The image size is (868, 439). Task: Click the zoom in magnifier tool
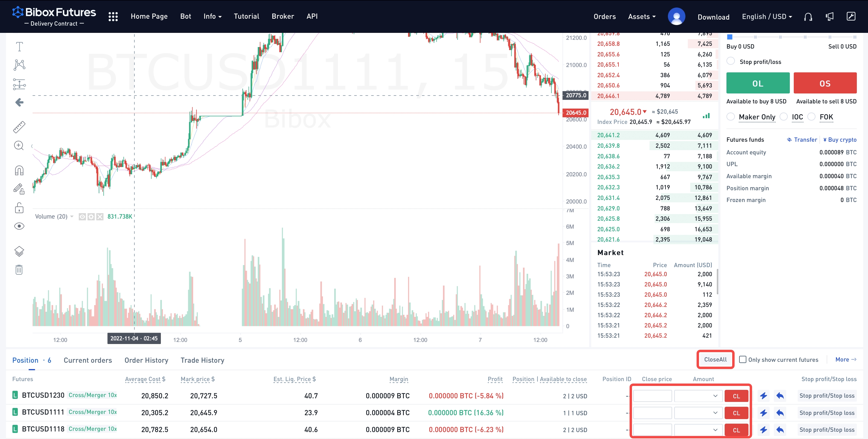coord(19,146)
